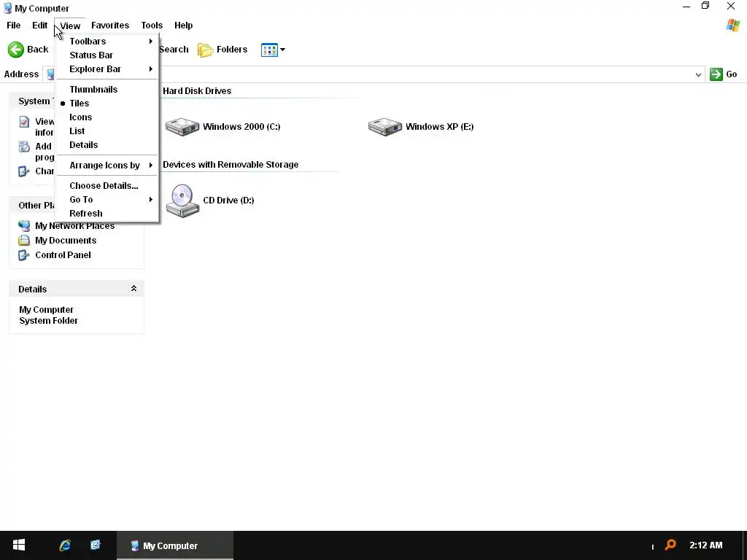747x560 pixels.
Task: Click the green Back arrow icon
Action: click(x=16, y=50)
